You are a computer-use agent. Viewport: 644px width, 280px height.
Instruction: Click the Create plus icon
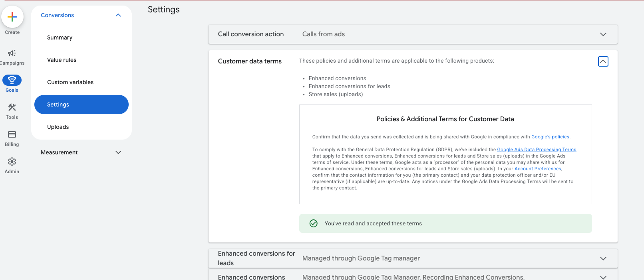[12, 17]
